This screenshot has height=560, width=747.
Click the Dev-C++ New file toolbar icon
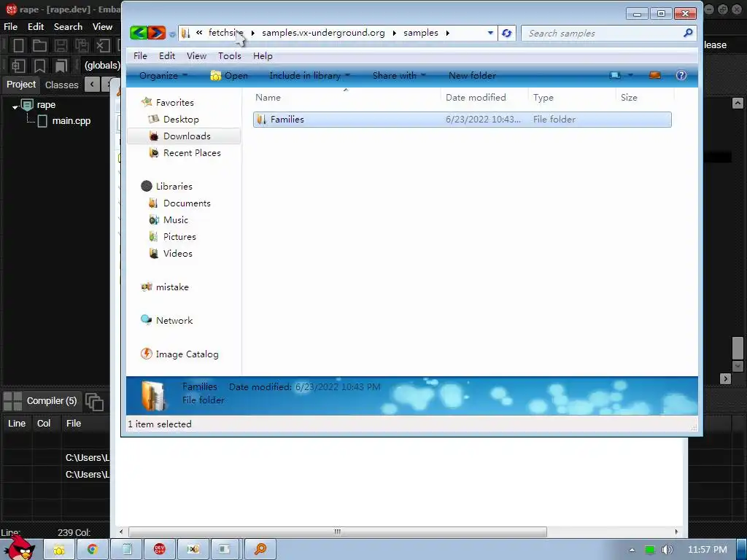(18, 46)
